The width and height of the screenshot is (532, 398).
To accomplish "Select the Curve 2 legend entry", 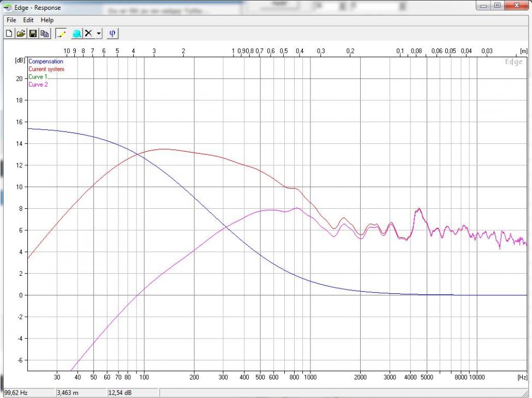I will coord(38,85).
